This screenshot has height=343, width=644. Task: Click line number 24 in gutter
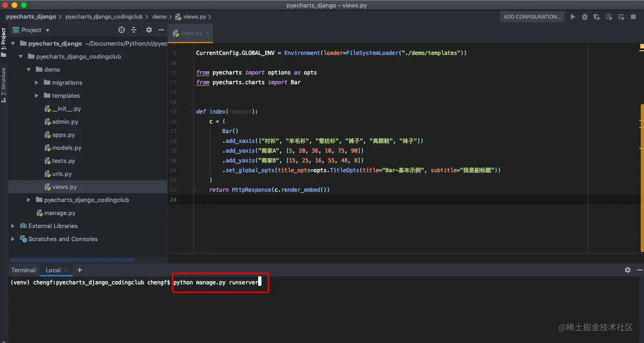[173, 200]
